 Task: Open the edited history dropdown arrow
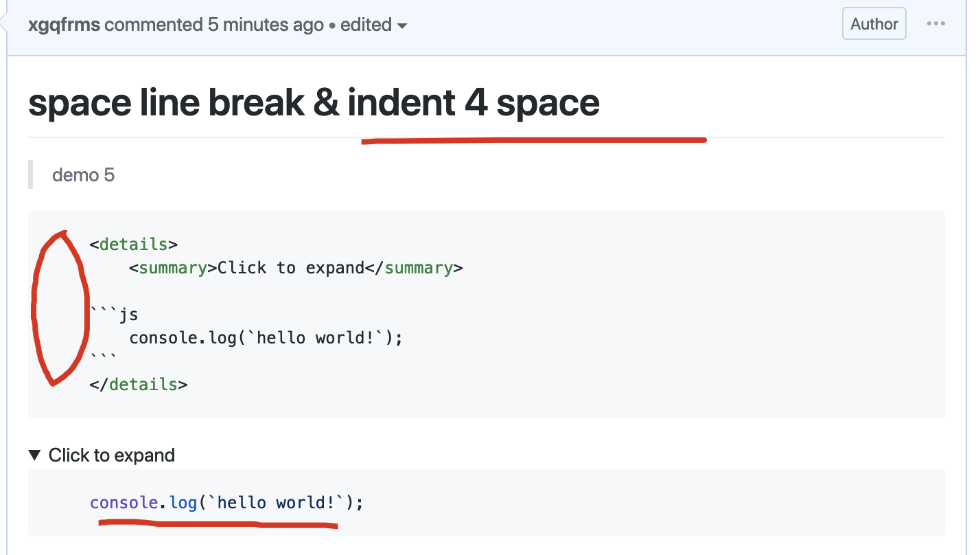click(x=402, y=26)
